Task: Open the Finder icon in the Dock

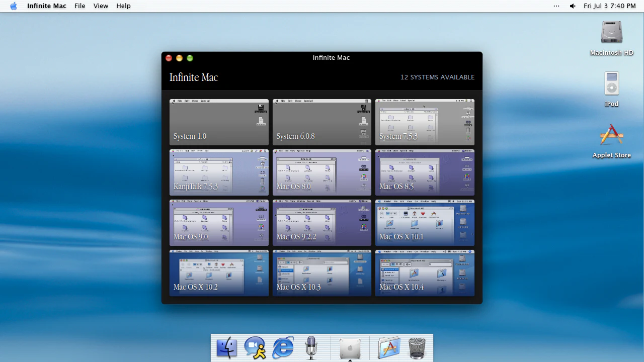Action: [226, 347]
